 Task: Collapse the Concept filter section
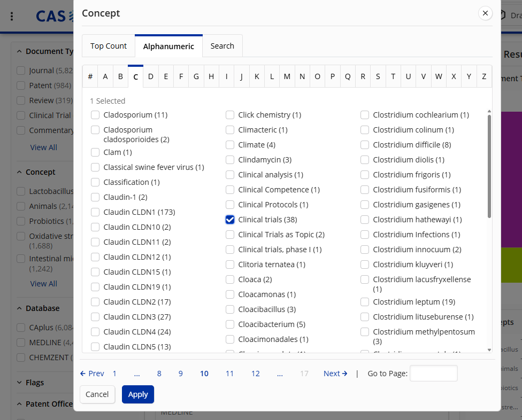(x=20, y=172)
